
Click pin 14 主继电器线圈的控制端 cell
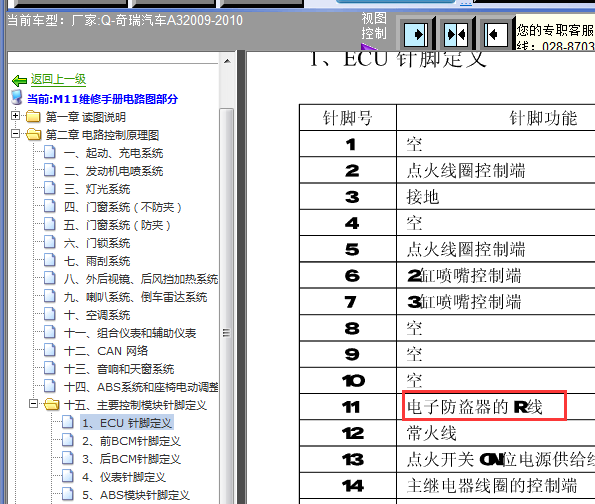[496, 485]
